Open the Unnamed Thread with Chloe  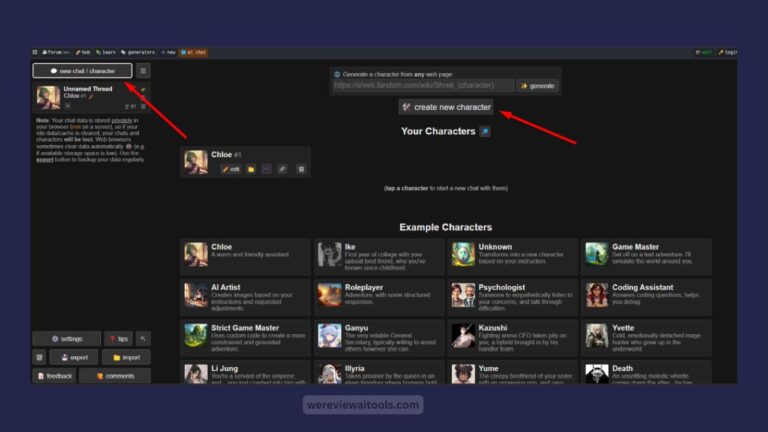[92, 96]
